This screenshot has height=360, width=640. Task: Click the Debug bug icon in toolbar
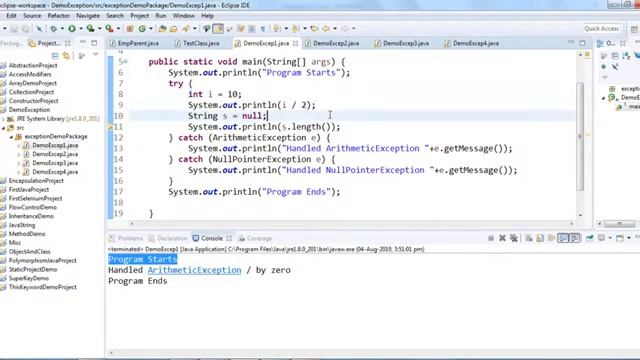(54, 29)
